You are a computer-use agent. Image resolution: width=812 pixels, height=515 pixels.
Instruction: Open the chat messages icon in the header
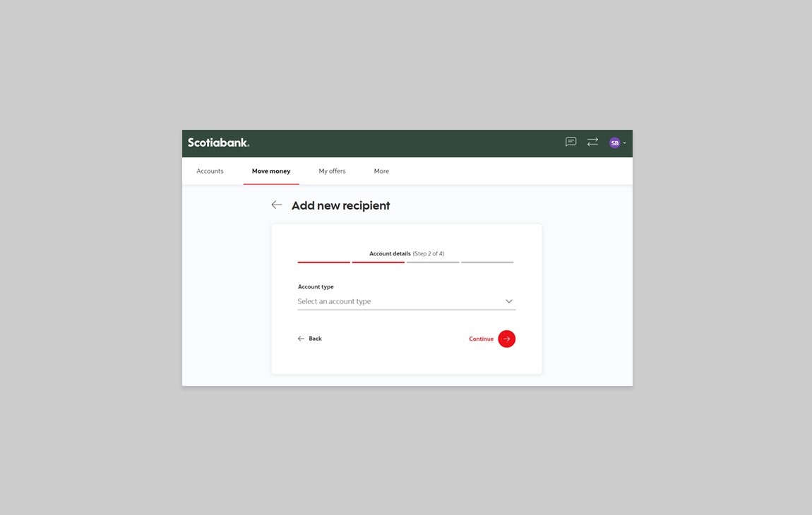[571, 142]
